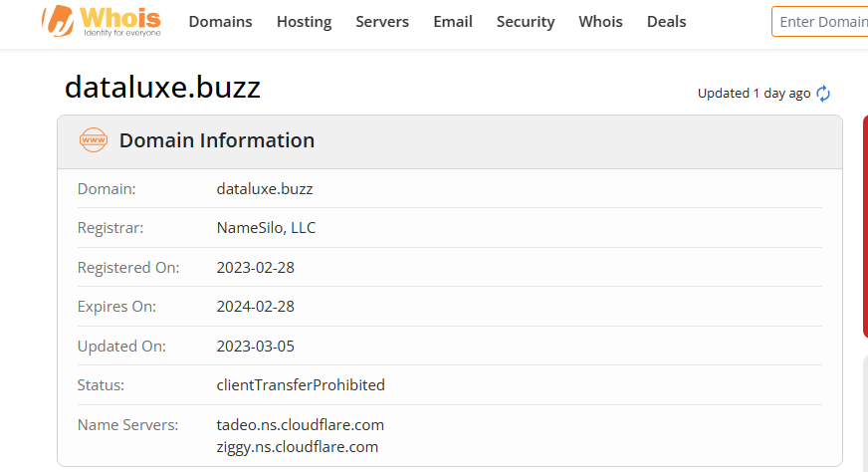Click the tadeo.ns.cloudflare.com name server
The width and height of the screenshot is (868, 472).
[x=300, y=425]
